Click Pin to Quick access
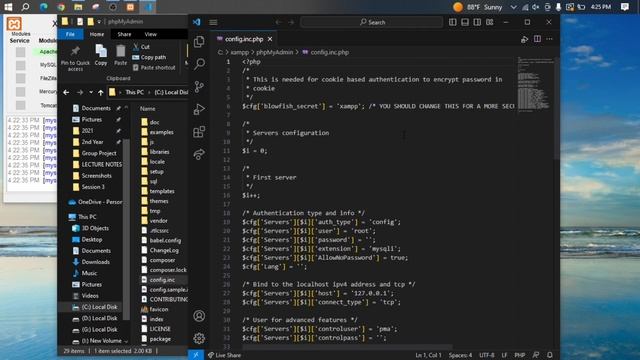This screenshot has height=360, width=640. [x=75, y=58]
